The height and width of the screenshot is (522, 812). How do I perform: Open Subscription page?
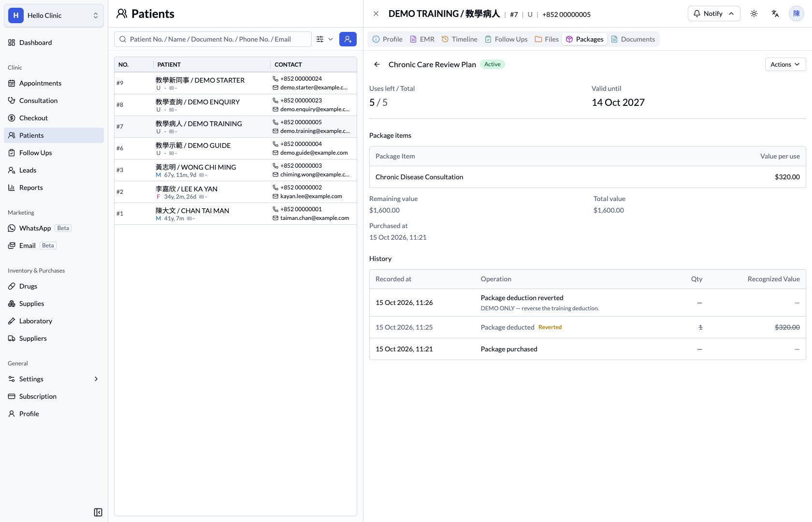coord(54,396)
